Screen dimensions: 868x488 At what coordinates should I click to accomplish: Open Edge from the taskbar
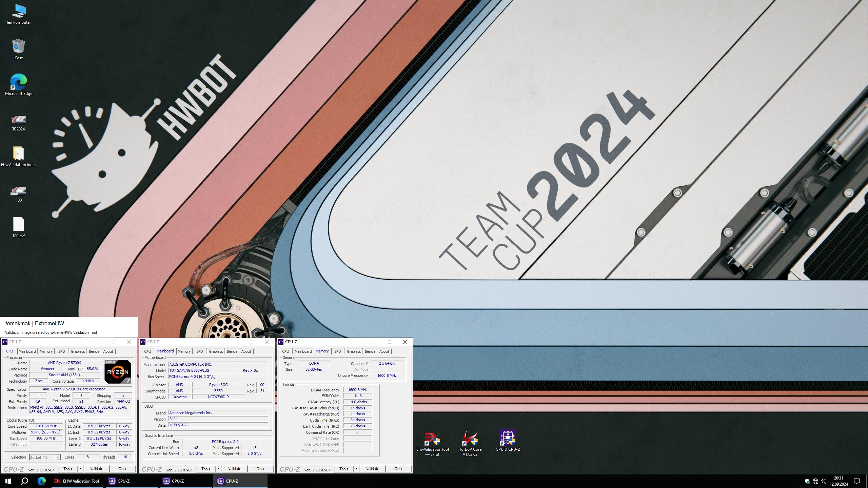coord(41,481)
